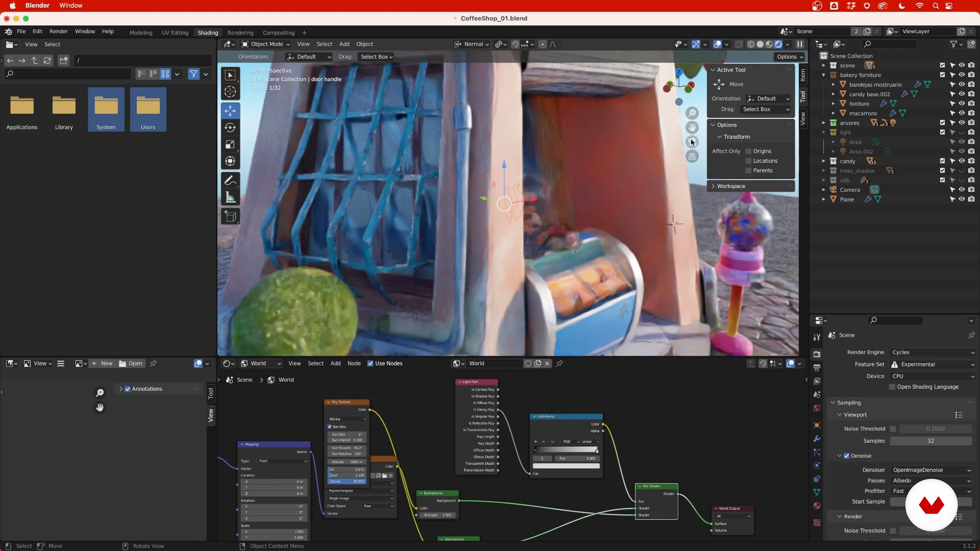980x551 pixels.
Task: Click refresh icon in file browser
Action: tap(47, 60)
